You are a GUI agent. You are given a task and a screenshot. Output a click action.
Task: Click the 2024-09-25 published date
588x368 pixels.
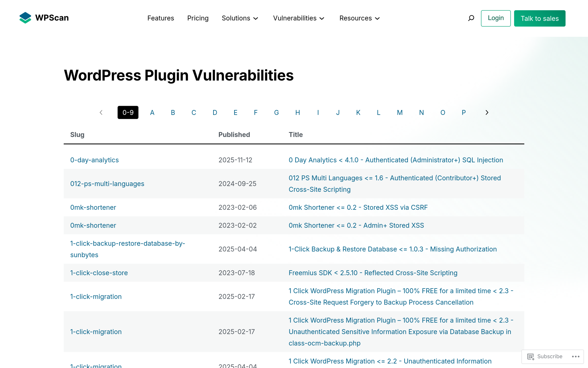pyautogui.click(x=237, y=184)
